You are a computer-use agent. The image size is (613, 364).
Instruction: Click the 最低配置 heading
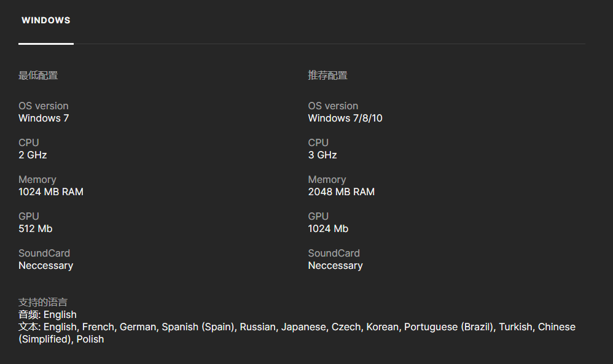point(38,76)
